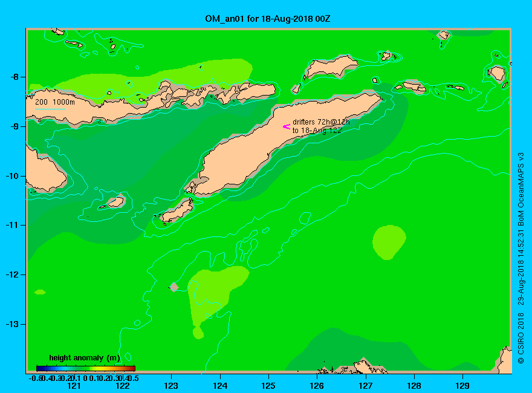532x393 pixels.
Task: Click the longitude label "125"
Action: 268,386
